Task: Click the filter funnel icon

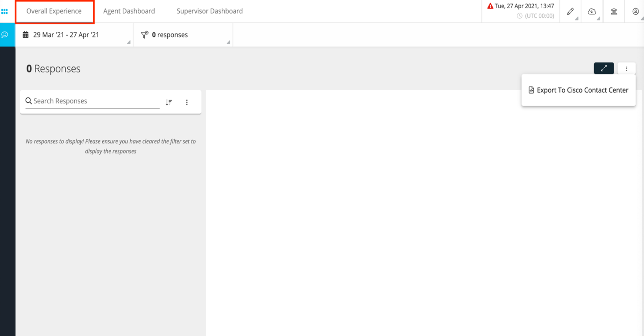Action: coord(145,35)
